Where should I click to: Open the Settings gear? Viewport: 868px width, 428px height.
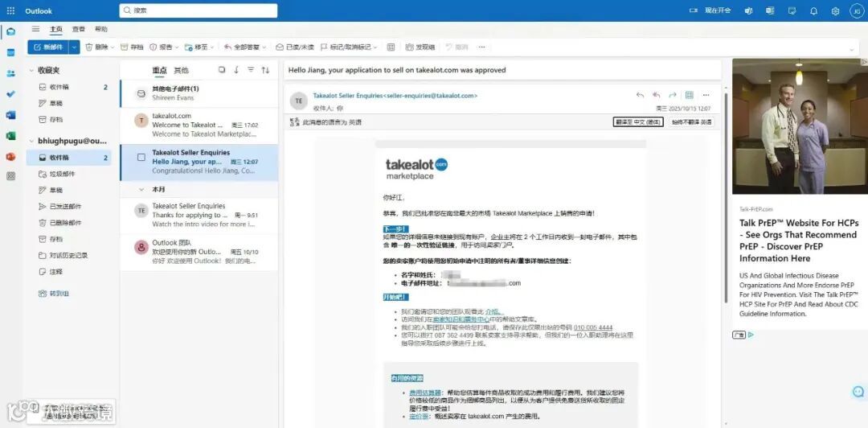pos(835,10)
